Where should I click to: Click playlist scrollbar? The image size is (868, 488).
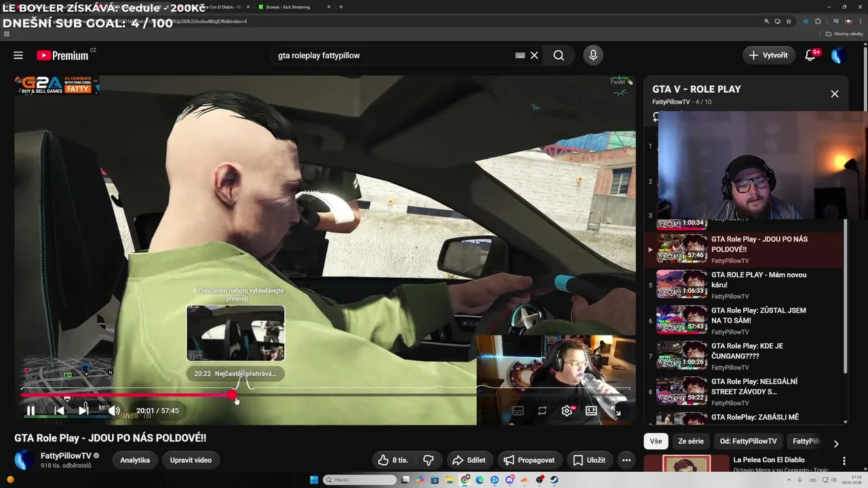(845, 295)
